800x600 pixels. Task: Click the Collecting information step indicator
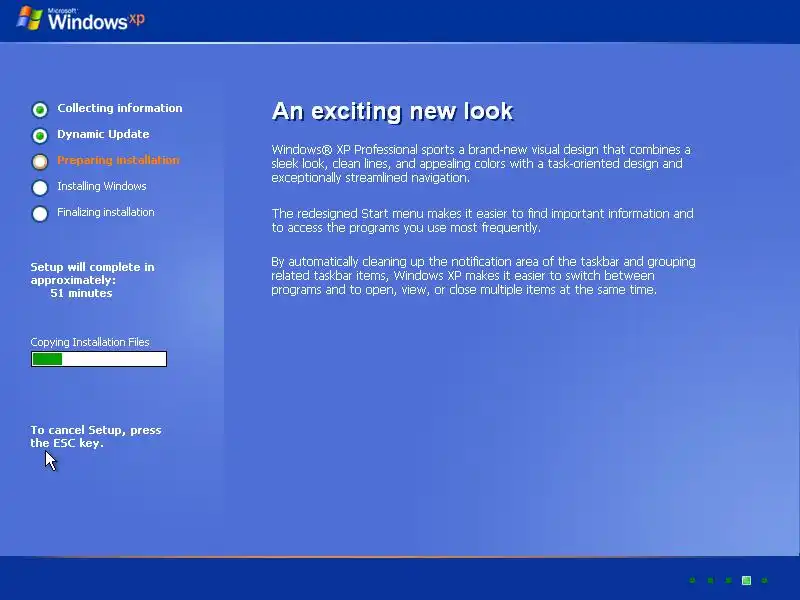(x=40, y=109)
